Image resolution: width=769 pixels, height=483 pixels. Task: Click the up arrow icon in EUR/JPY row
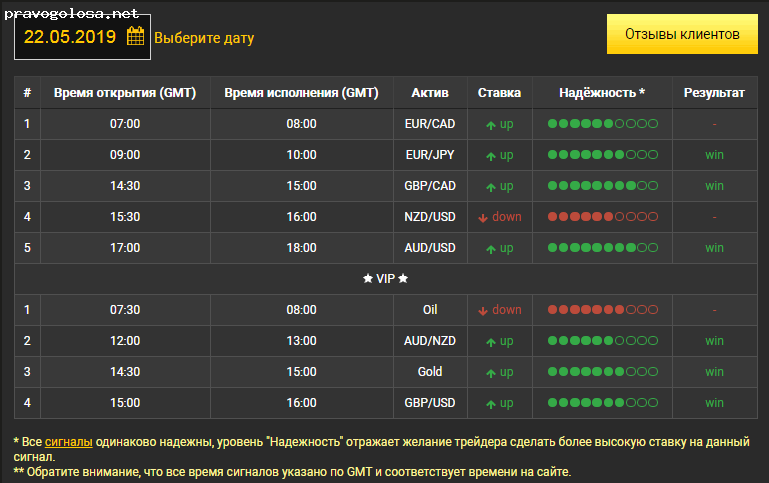click(x=490, y=156)
